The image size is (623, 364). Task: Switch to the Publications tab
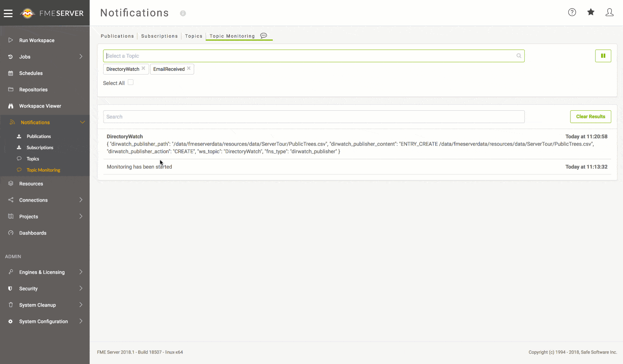pyautogui.click(x=117, y=36)
